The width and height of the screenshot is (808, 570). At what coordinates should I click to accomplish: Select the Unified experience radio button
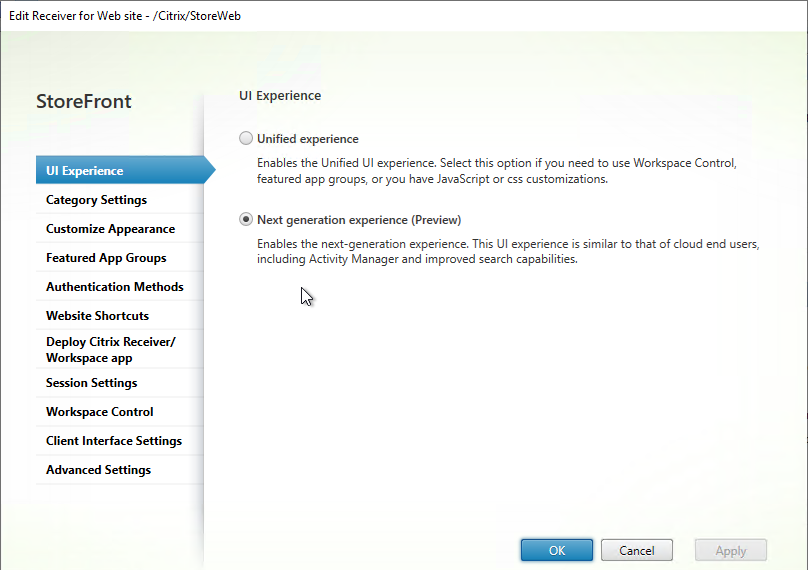pyautogui.click(x=246, y=138)
